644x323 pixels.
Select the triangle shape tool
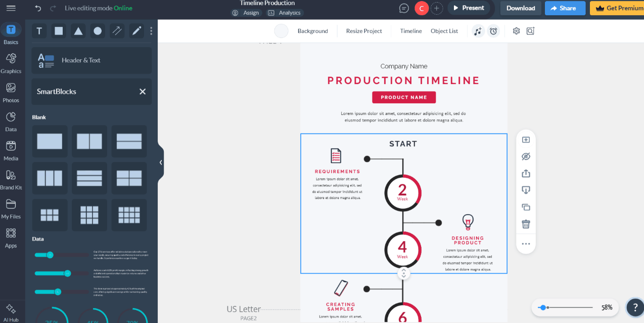click(x=78, y=31)
